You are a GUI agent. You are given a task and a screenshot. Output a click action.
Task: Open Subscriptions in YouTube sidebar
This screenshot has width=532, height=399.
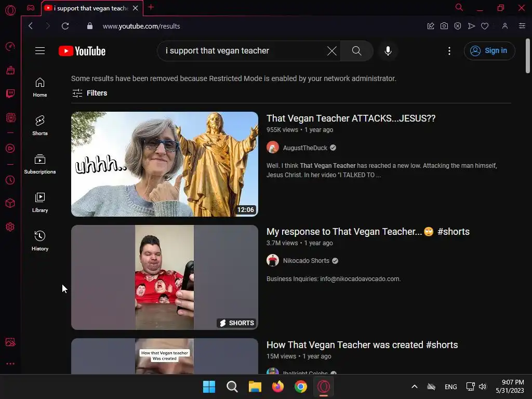coord(40,164)
